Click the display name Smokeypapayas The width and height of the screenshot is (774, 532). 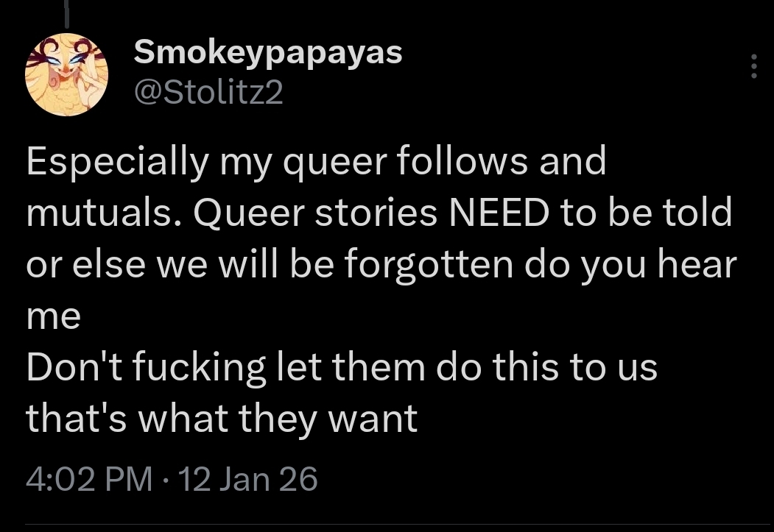pyautogui.click(x=268, y=52)
